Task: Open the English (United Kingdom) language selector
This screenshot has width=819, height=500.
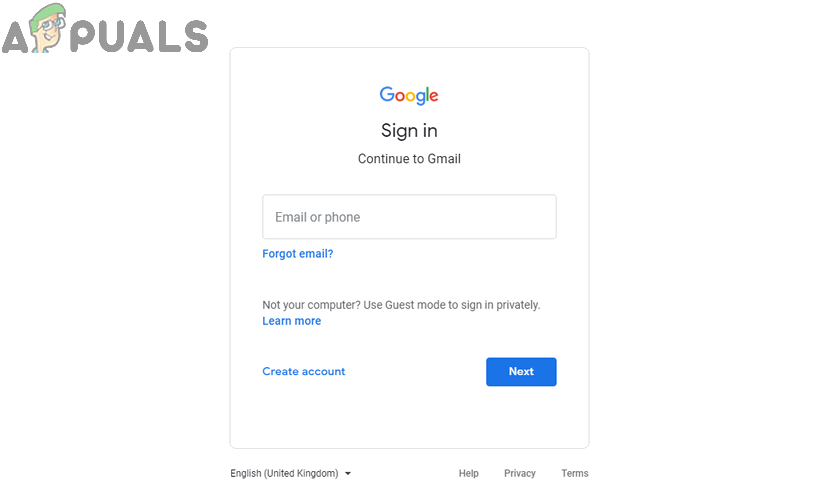Action: [284, 473]
